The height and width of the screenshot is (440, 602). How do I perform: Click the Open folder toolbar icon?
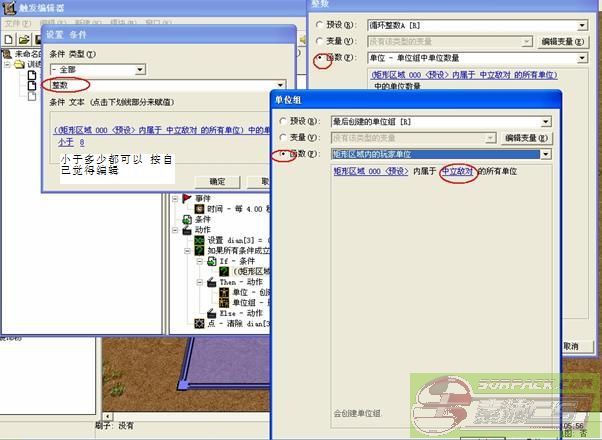click(x=24, y=39)
